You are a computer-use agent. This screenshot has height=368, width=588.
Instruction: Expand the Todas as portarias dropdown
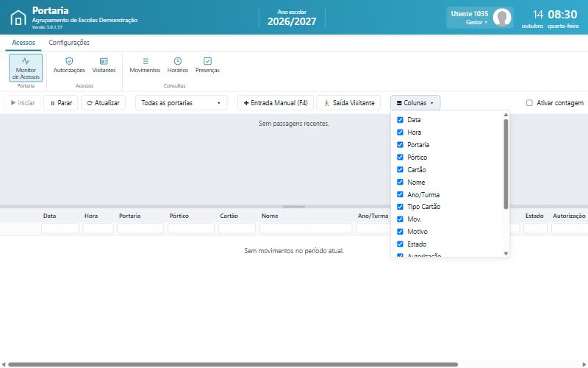pyautogui.click(x=181, y=103)
